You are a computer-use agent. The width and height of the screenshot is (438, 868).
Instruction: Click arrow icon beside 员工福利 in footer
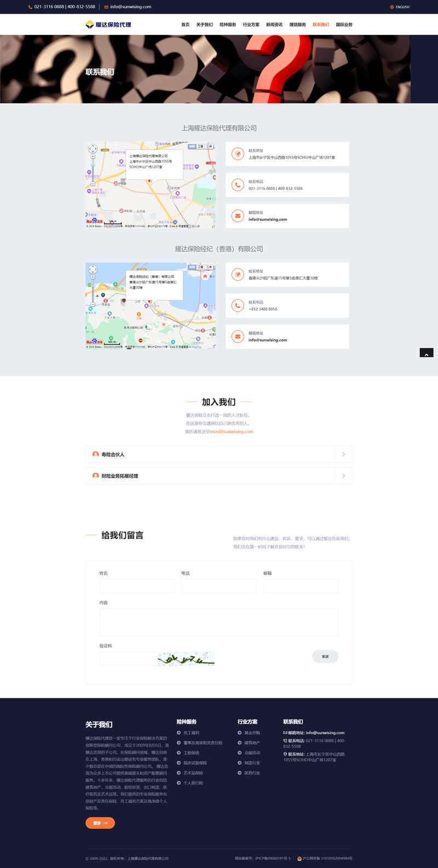[179, 733]
